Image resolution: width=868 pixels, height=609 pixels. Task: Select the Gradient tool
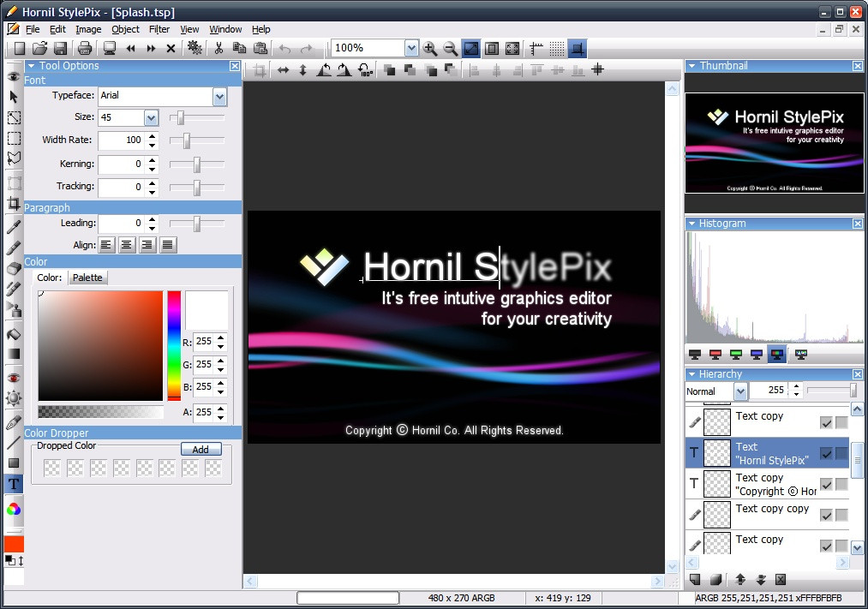tap(14, 354)
